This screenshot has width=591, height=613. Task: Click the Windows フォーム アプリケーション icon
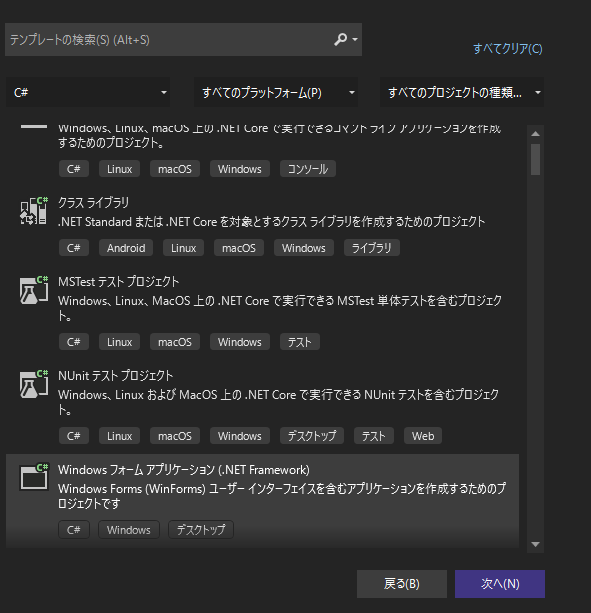coord(34,477)
